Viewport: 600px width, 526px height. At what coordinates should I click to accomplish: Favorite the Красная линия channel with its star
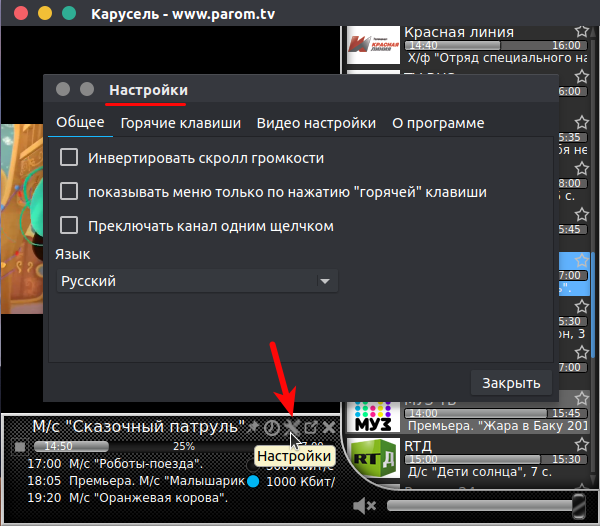(582, 31)
